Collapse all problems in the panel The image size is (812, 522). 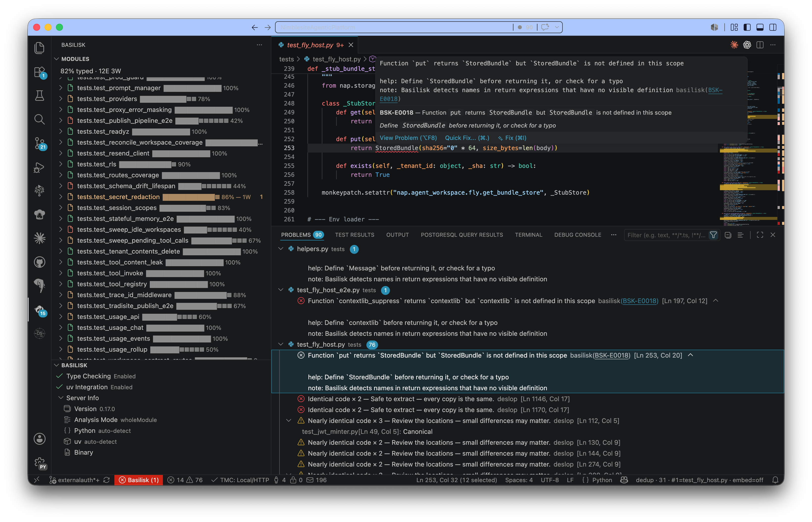coord(728,235)
